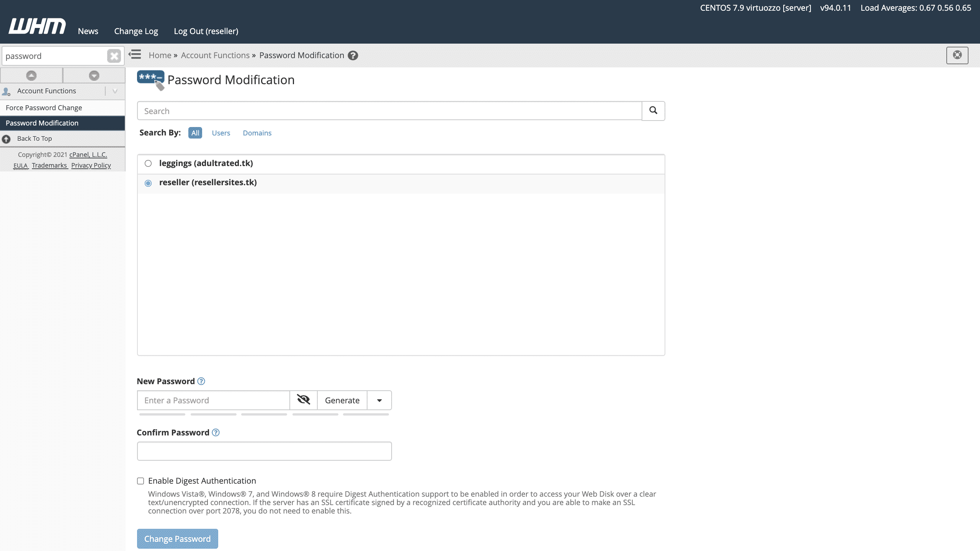Open the News menu item
Viewport: 980px width, 551px height.
88,31
